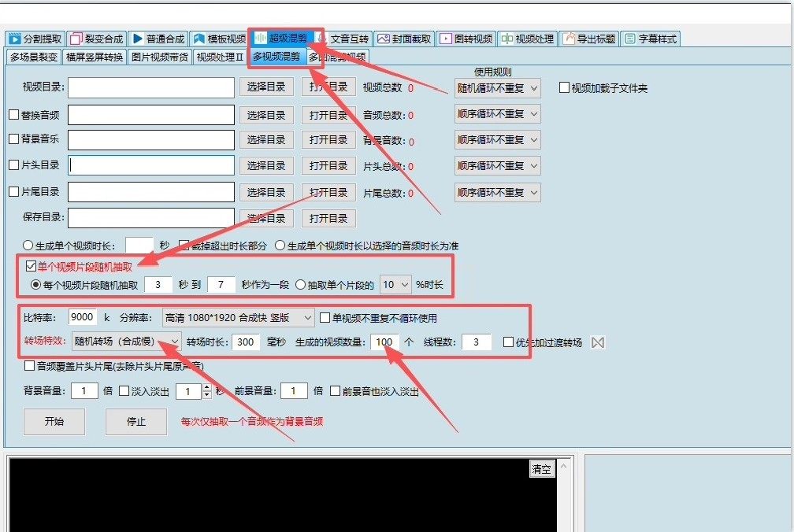Click the 生成的视频数量 field
This screenshot has height=532, width=794.
(x=384, y=342)
